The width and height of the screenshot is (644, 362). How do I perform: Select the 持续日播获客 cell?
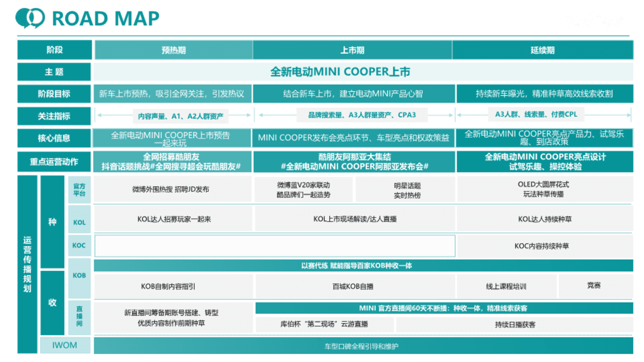[515, 324]
